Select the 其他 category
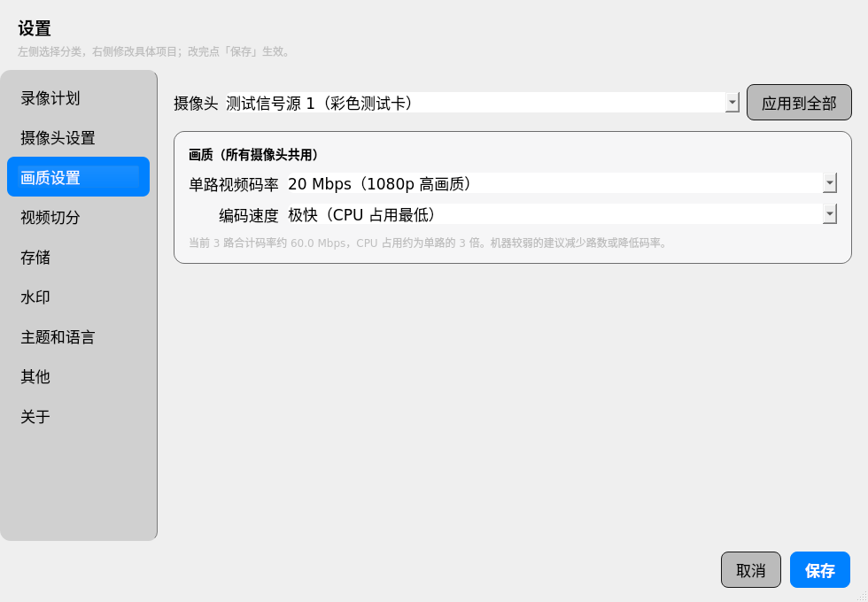This screenshot has width=868, height=602. click(x=78, y=376)
